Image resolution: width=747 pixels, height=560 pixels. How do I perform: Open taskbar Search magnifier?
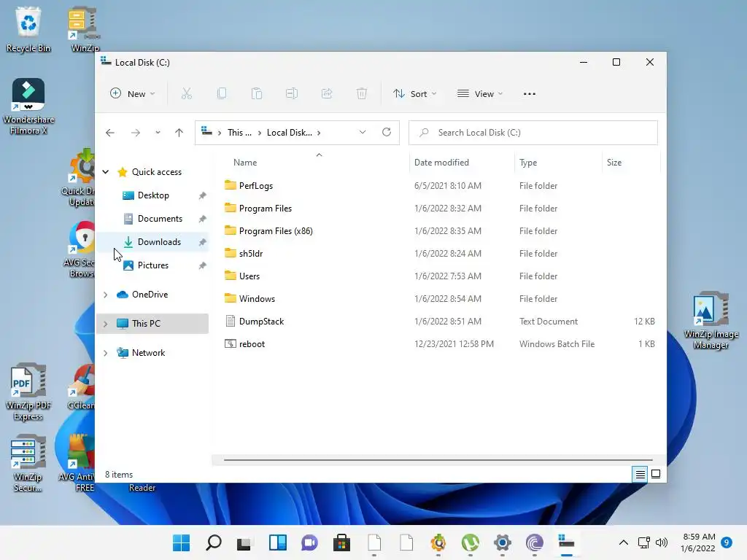pyautogui.click(x=214, y=542)
